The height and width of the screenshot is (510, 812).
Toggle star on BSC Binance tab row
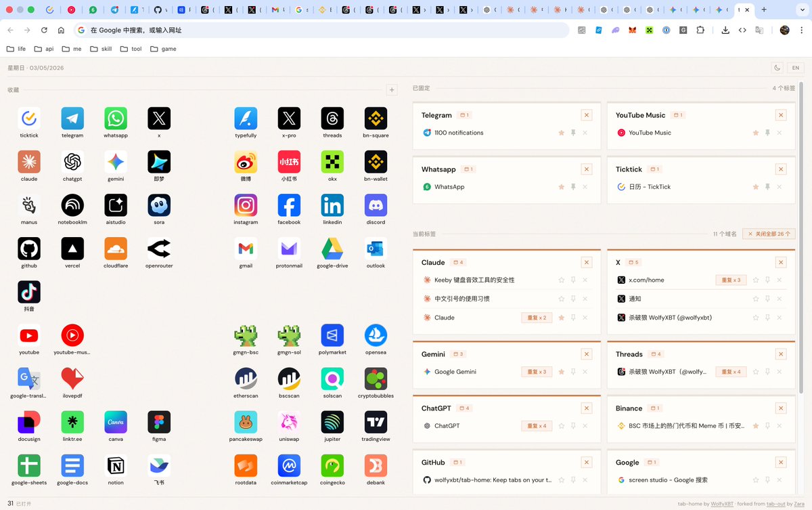tap(756, 426)
